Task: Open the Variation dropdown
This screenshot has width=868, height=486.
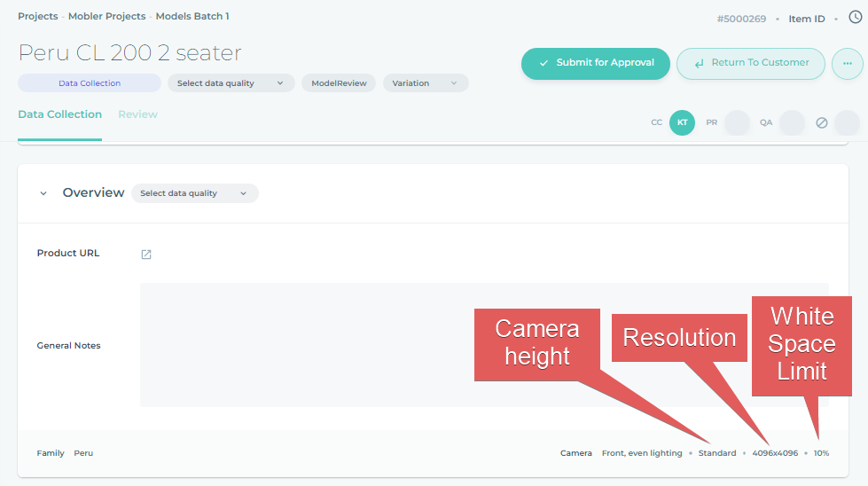Action: click(x=426, y=83)
